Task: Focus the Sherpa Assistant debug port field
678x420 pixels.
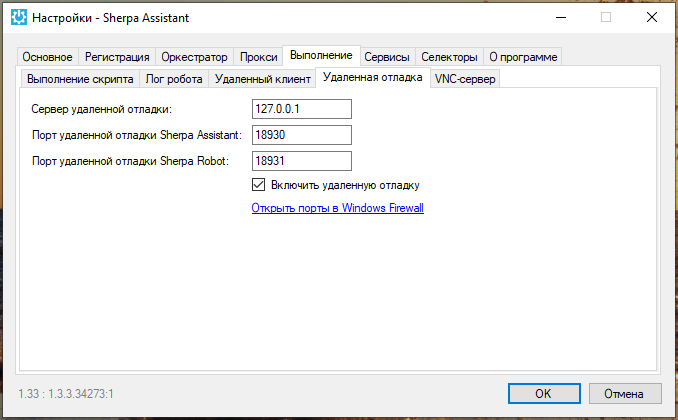Action: [302, 135]
